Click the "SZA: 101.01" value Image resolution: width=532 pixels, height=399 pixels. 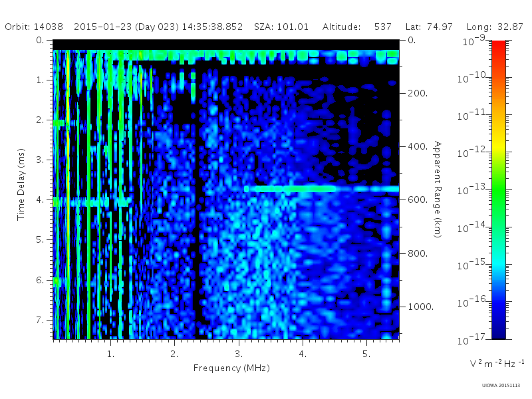click(281, 27)
